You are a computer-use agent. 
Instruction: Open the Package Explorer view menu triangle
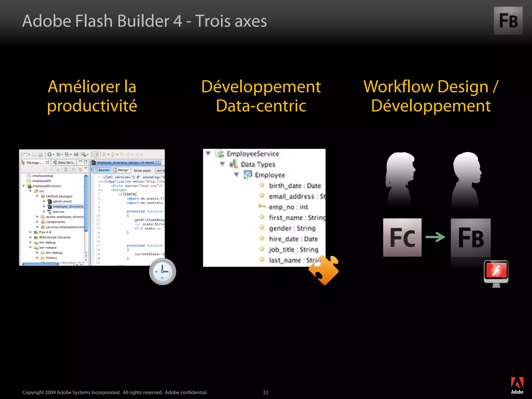tap(86, 169)
